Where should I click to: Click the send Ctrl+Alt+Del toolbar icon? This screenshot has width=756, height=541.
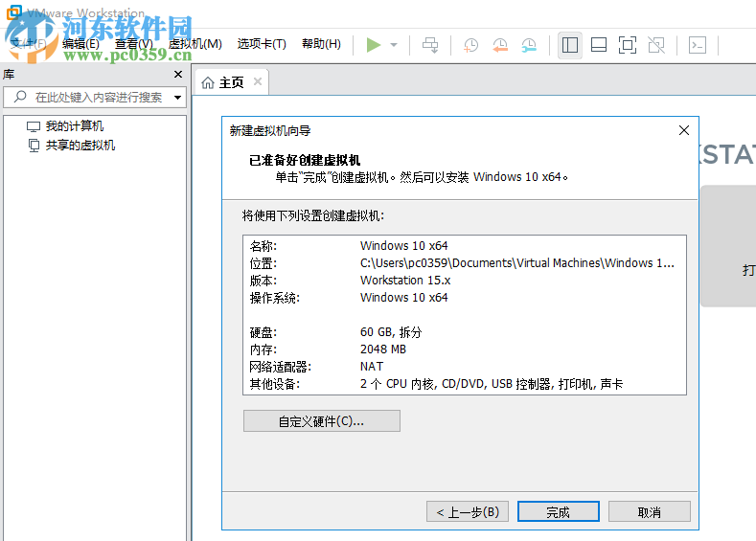click(x=430, y=45)
